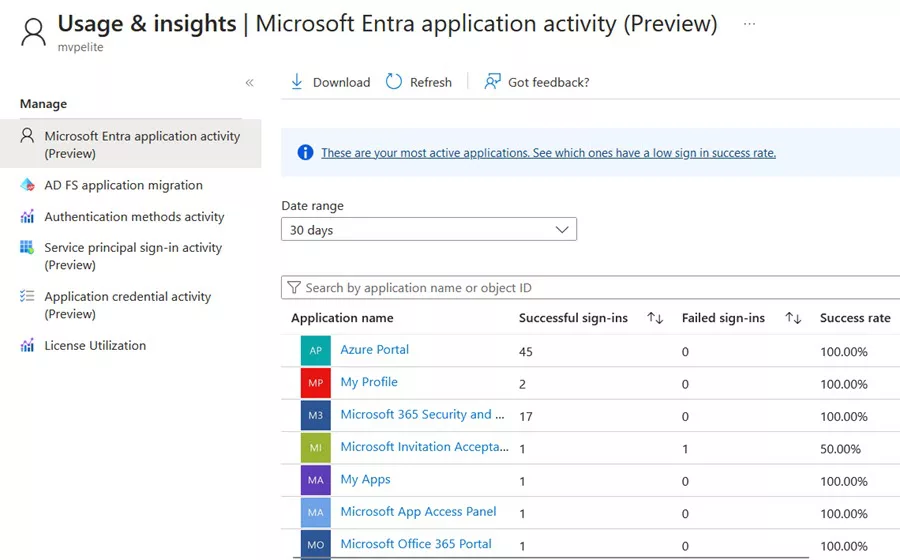This screenshot has width=900, height=560.
Task: Click failed sign-ins value 1 for Microsoft Invitation
Action: [x=685, y=449]
